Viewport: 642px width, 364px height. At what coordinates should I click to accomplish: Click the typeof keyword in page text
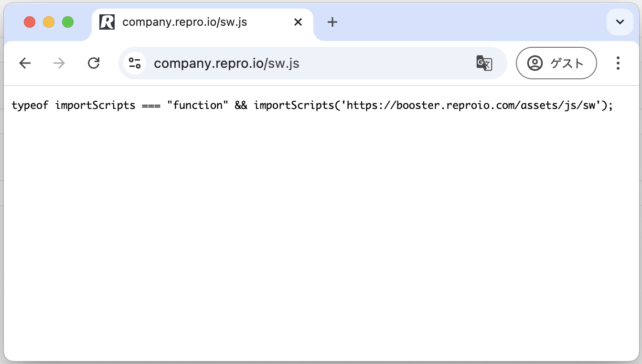[30, 105]
